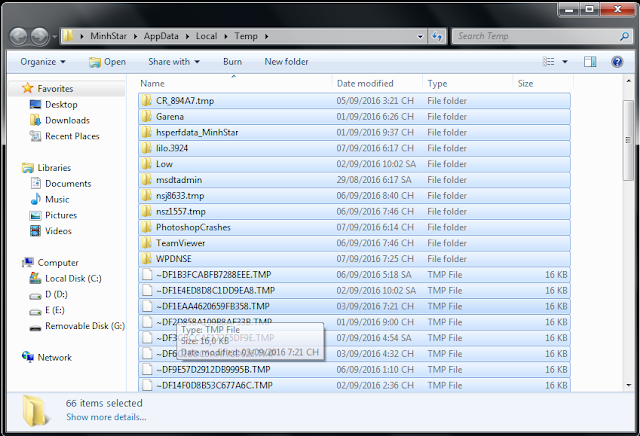Viewport: 640px width, 436px height.
Task: Open drive E (E:)
Action: click(55, 310)
